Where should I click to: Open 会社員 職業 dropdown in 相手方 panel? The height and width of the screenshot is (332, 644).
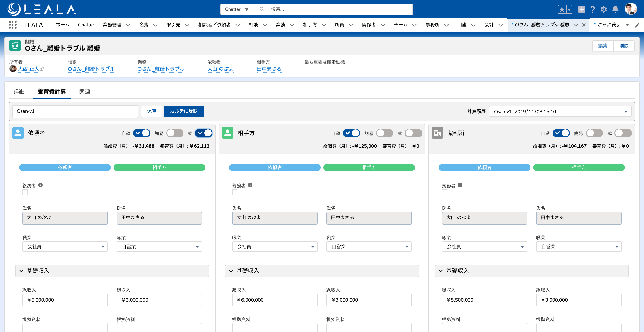pyautogui.click(x=275, y=247)
